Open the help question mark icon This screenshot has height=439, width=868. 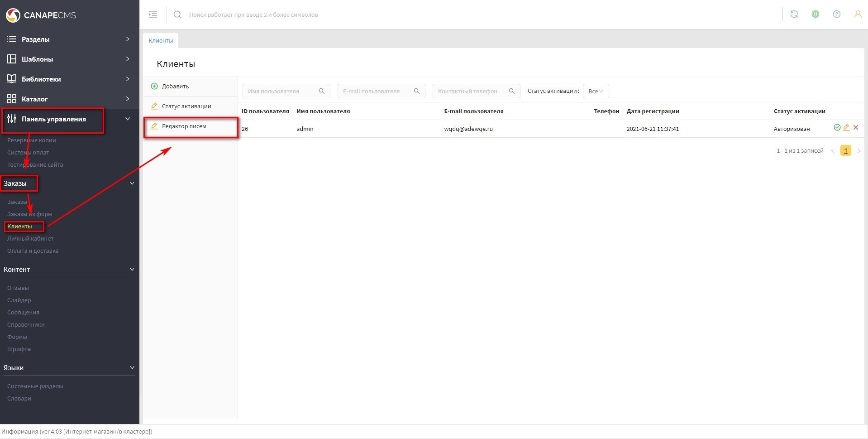[836, 14]
